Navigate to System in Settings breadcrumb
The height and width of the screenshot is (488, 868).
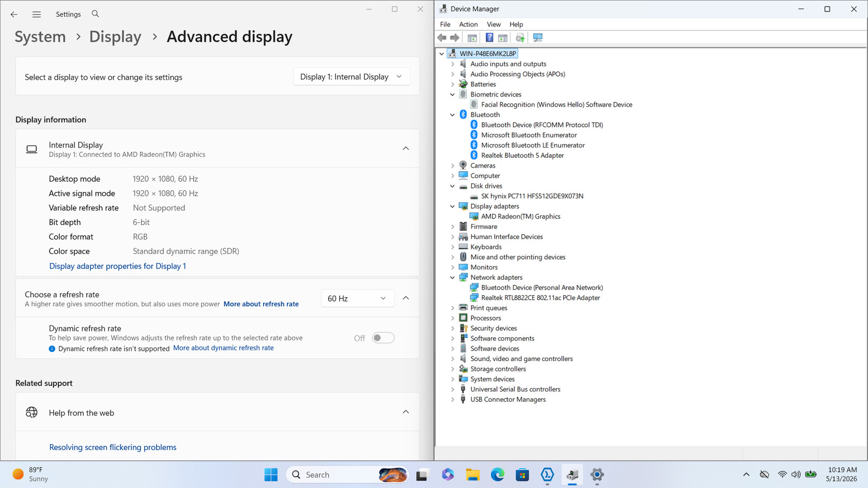pos(40,37)
